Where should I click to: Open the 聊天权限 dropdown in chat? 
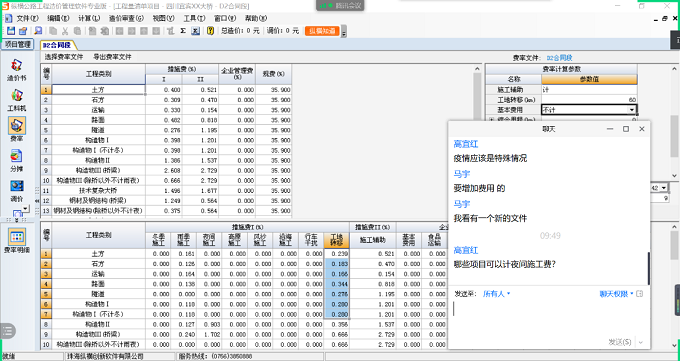point(617,294)
